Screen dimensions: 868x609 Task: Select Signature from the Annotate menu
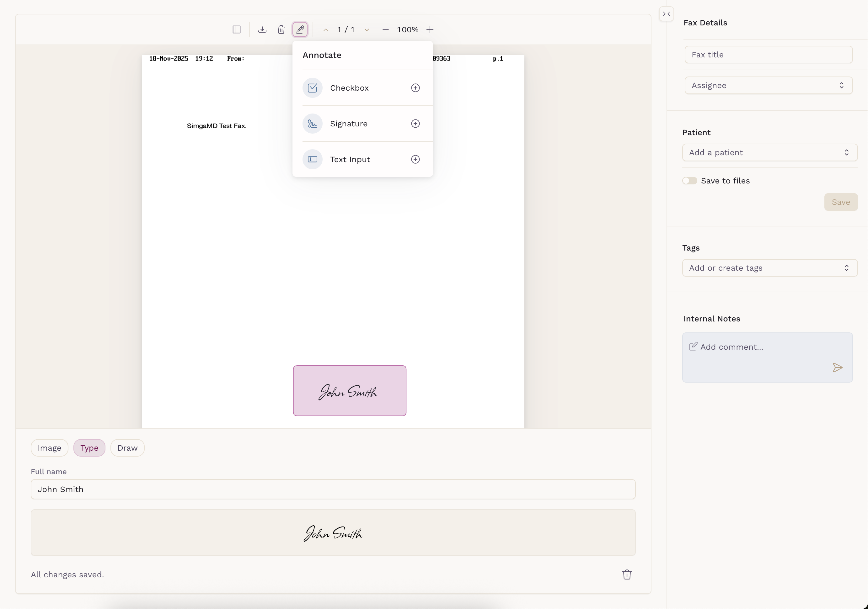click(349, 124)
